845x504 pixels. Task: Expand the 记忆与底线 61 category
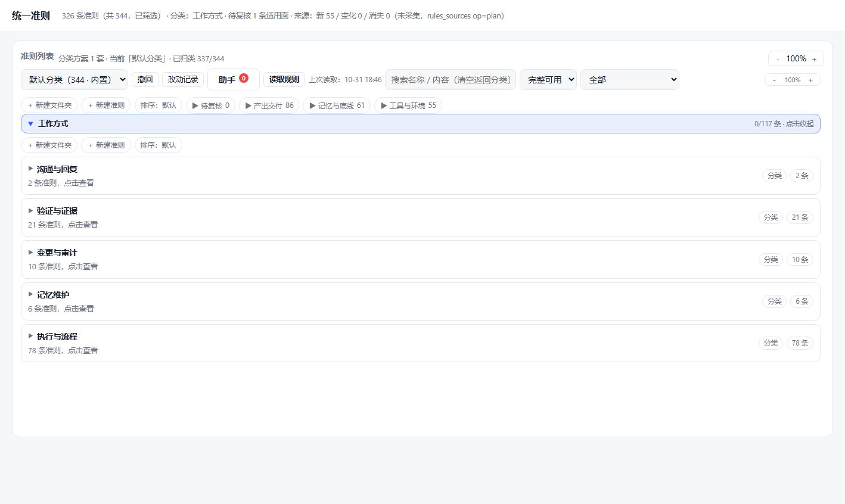coord(337,105)
